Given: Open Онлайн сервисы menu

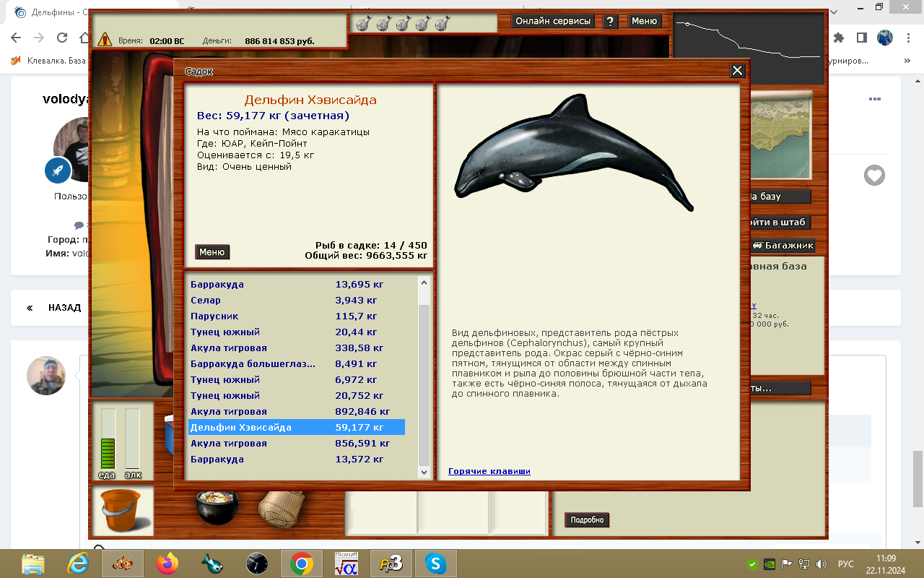Looking at the screenshot, I should pos(553,22).
